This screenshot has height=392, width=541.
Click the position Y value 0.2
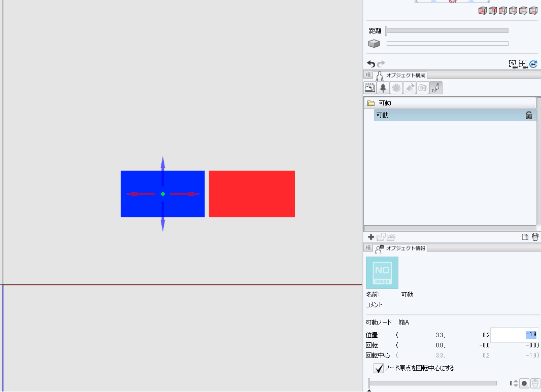click(x=486, y=335)
